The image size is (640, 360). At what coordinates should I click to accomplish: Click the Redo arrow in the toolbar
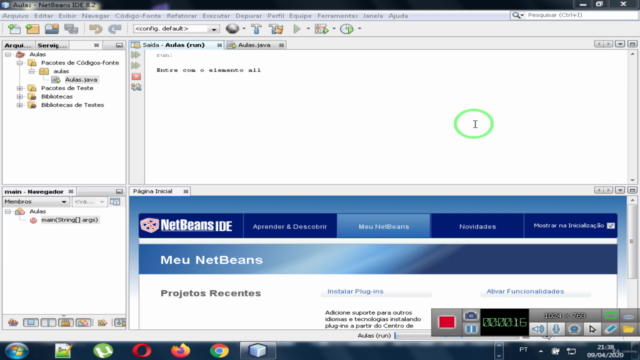[x=115, y=29]
